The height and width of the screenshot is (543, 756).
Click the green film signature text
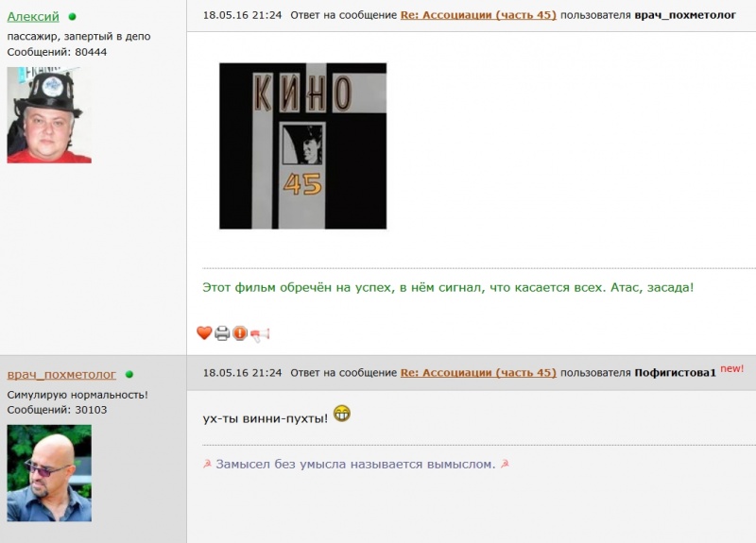pyautogui.click(x=448, y=288)
